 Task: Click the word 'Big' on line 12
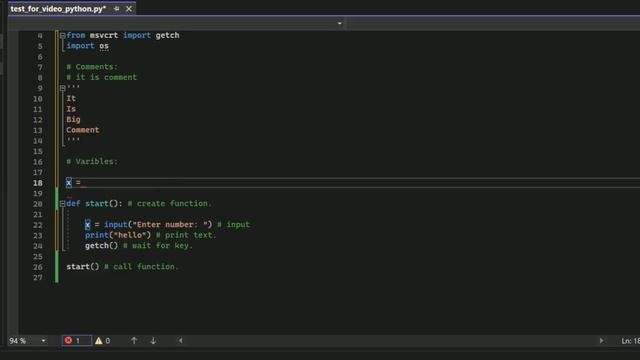click(x=73, y=120)
